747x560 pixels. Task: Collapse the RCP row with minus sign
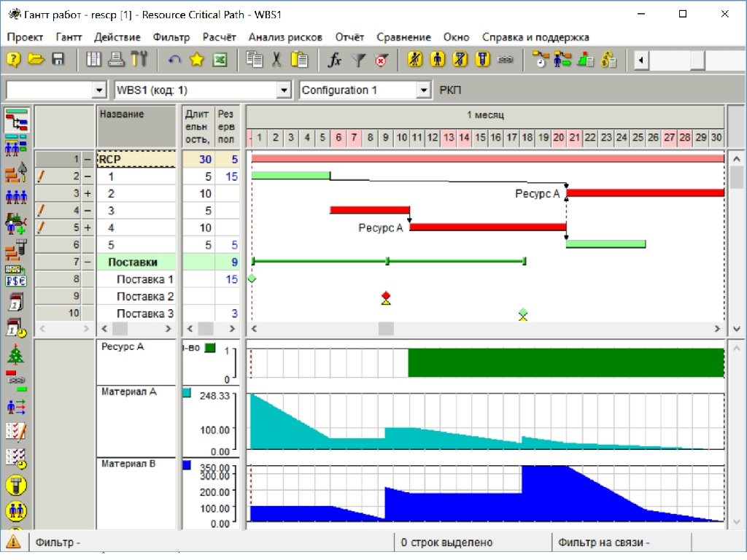[88, 160]
